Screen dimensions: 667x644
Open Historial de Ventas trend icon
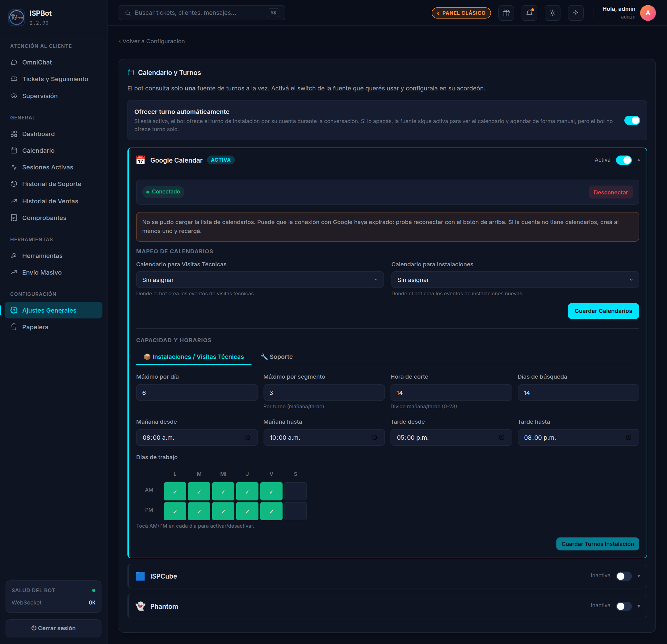pyautogui.click(x=14, y=201)
